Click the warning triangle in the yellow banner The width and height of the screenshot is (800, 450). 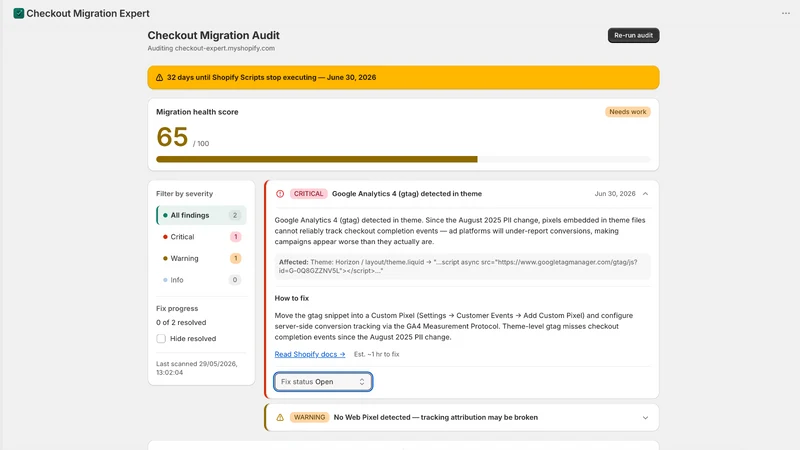point(159,78)
